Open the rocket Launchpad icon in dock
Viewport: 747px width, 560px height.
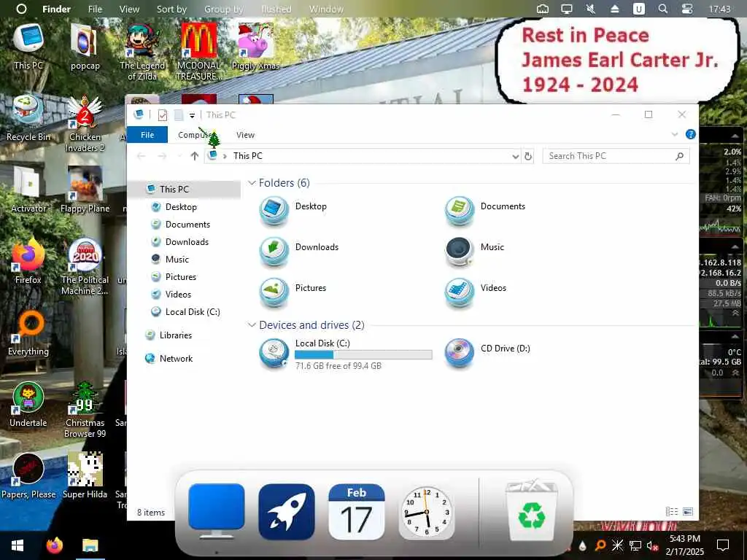click(x=286, y=513)
